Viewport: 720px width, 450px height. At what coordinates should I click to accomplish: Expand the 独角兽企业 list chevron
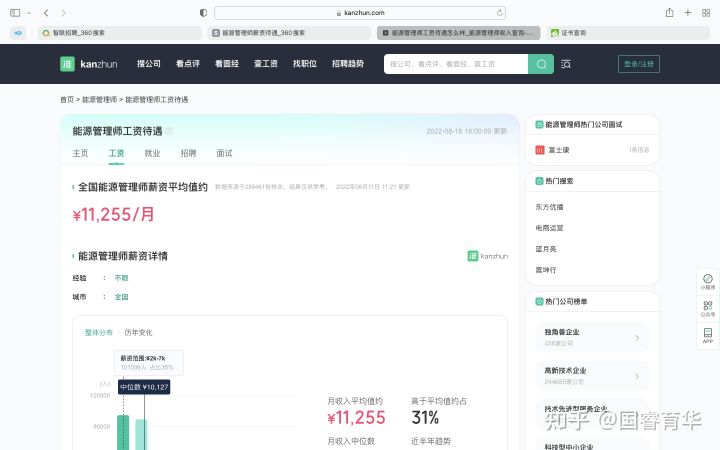click(x=637, y=338)
